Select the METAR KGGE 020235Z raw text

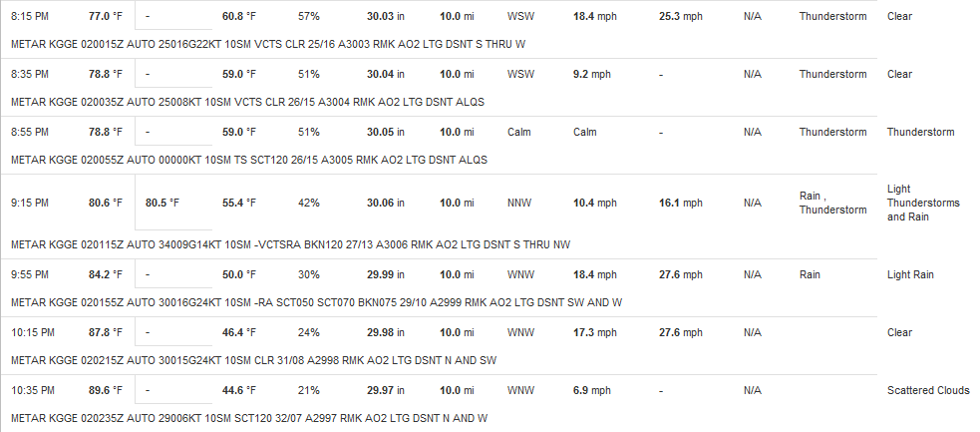pos(249,418)
